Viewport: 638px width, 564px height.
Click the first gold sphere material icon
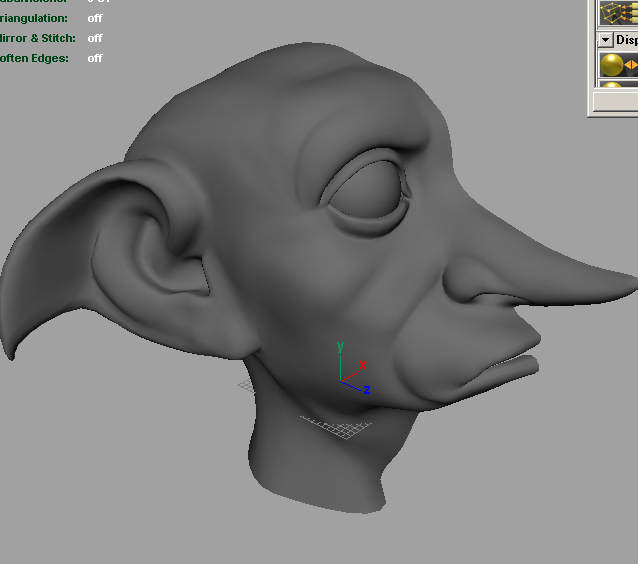(x=611, y=65)
